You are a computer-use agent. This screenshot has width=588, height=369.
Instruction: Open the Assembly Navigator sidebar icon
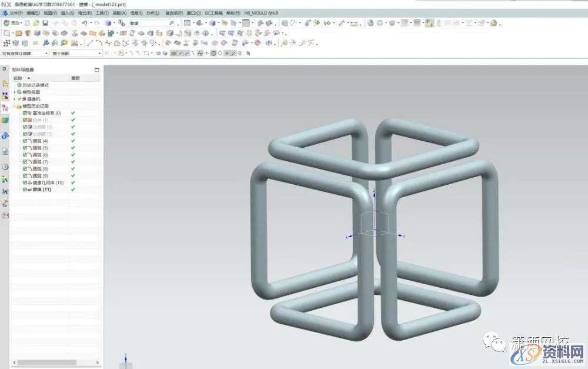click(x=5, y=83)
